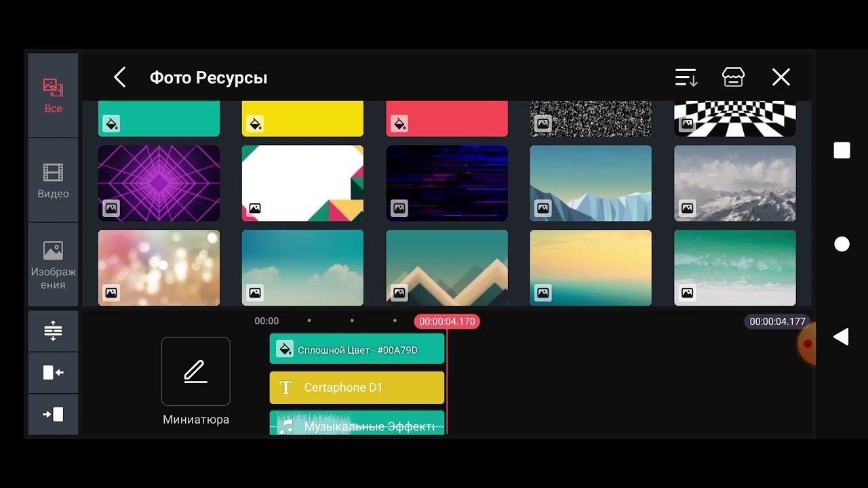
Task: Tap the Android home circle button
Action: [842, 244]
